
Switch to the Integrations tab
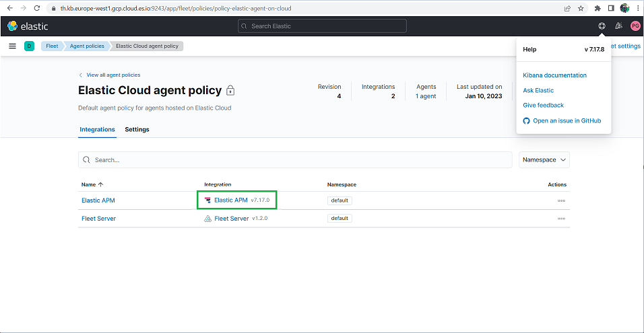(x=97, y=130)
